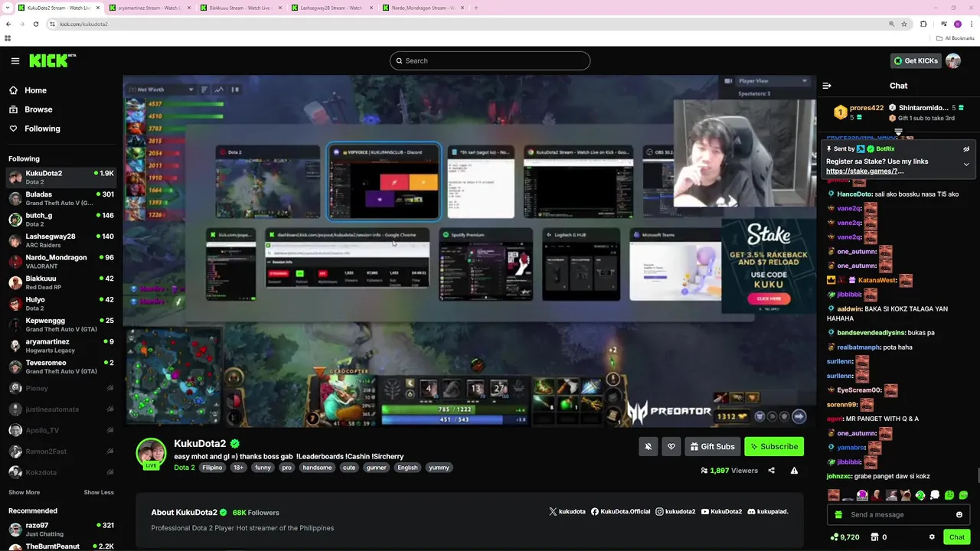Screen dimensions: 980x551
Task: Open the Dota 2 category link
Action: tap(185, 468)
